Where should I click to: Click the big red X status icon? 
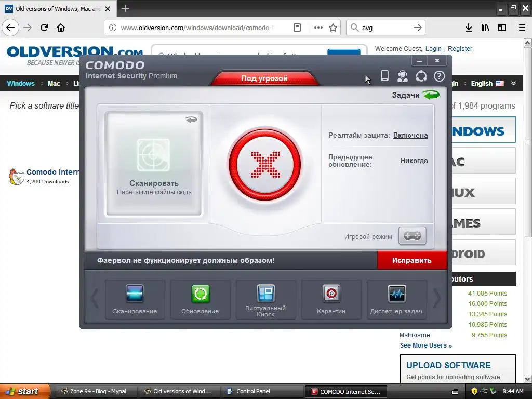click(265, 165)
